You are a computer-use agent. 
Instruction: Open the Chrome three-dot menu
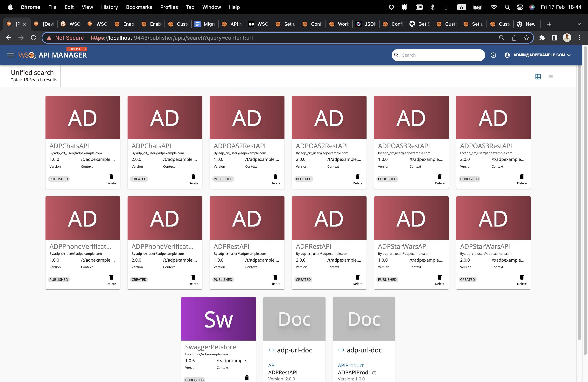tap(579, 38)
